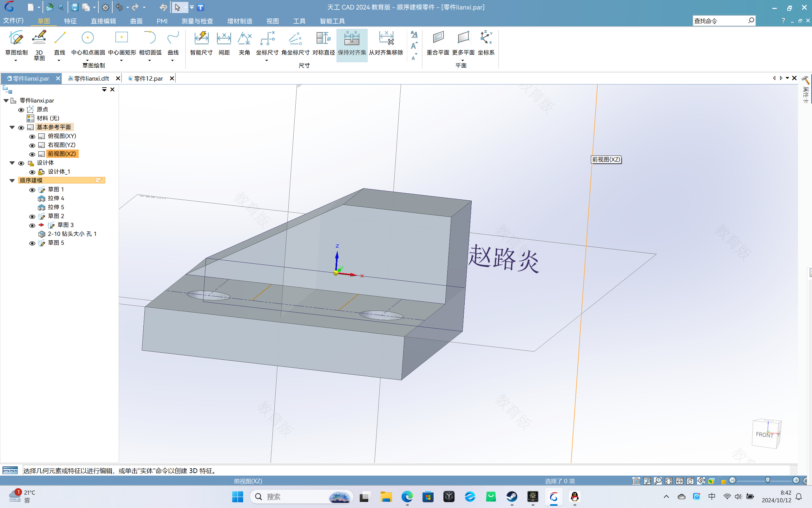Create a new document from quick toolbar

click(x=30, y=7)
